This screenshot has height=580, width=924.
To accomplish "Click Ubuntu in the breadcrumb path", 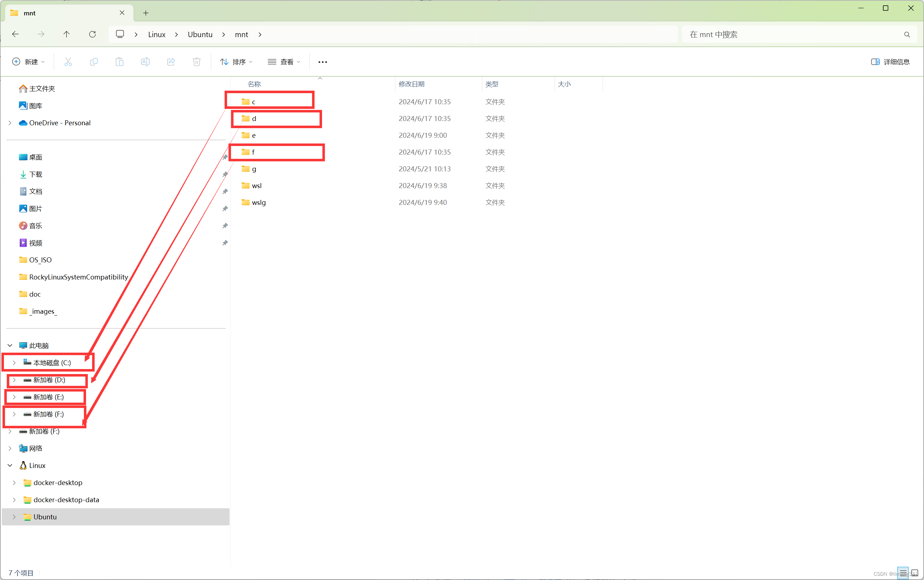I will click(x=200, y=35).
